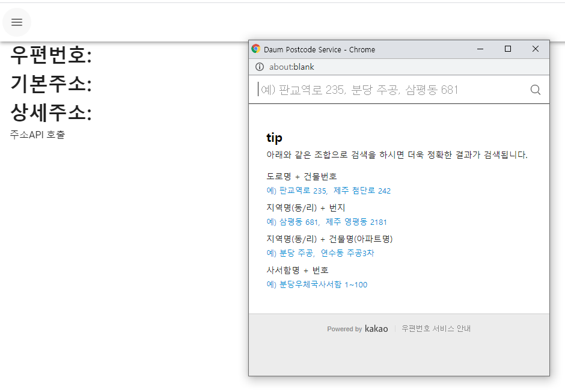Select example link 분당우체국사서함 1~100

tap(323, 284)
